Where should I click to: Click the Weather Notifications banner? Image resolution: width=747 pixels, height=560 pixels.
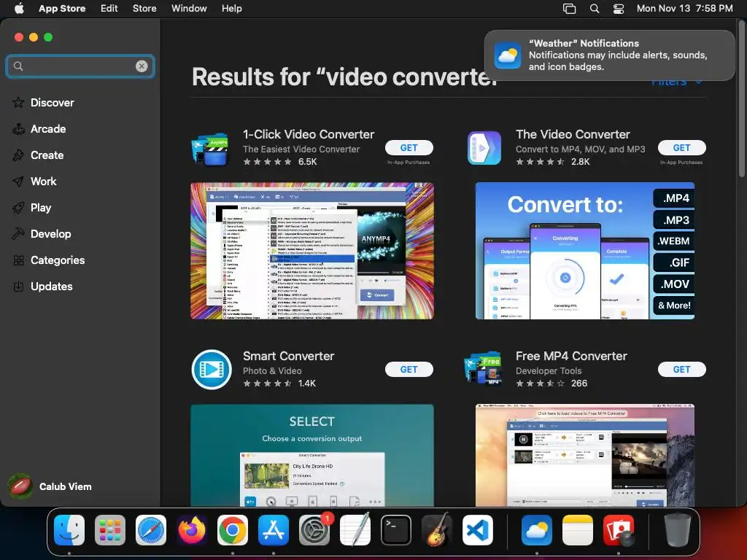click(x=609, y=55)
